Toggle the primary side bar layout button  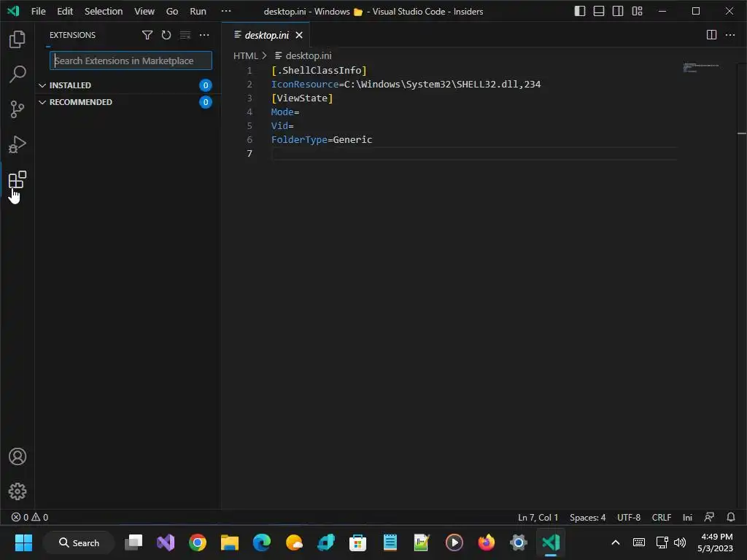coord(580,11)
